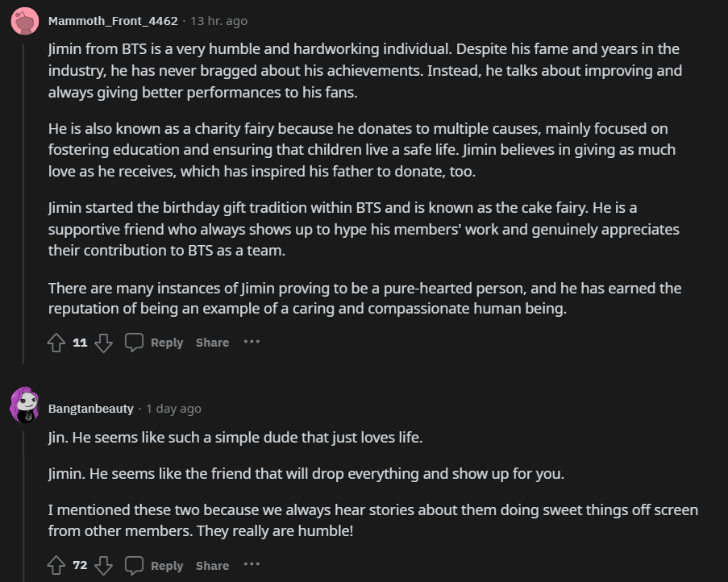Downvote Mammoth_Front_4462's comment

tap(104, 343)
